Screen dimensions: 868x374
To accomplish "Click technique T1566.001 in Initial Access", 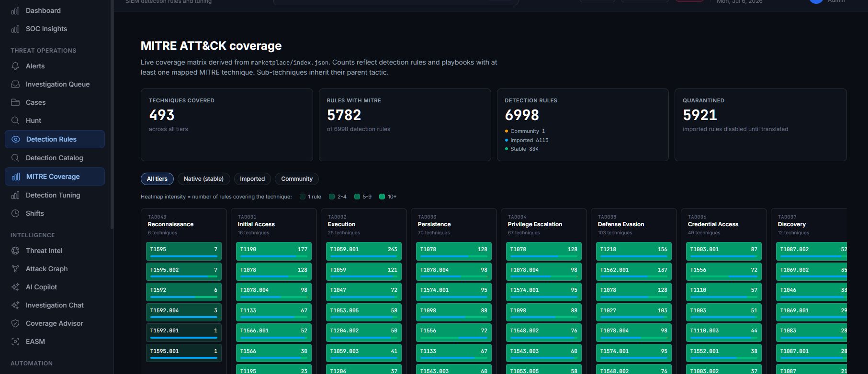I will point(274,332).
